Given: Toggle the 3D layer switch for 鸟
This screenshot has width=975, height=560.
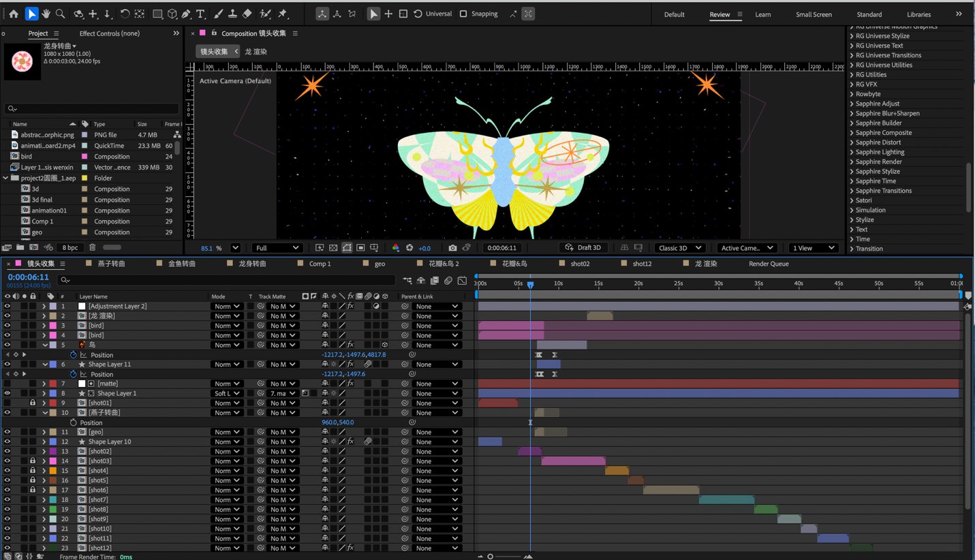Looking at the screenshot, I should [x=385, y=345].
